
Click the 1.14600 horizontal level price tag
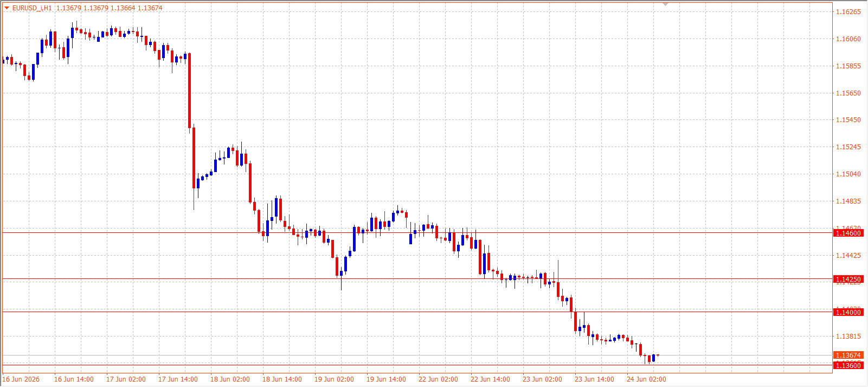click(848, 233)
